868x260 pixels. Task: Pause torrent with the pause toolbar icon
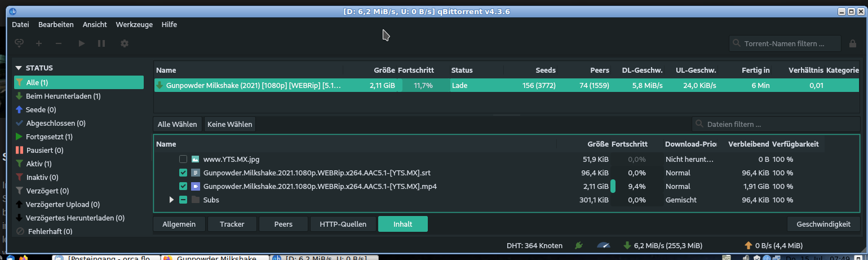pos(101,43)
